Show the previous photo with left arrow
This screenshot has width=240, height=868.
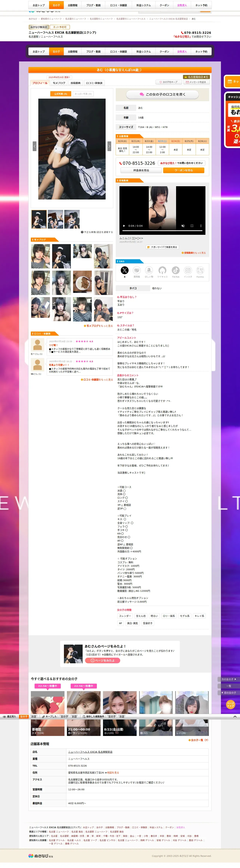click(34, 146)
